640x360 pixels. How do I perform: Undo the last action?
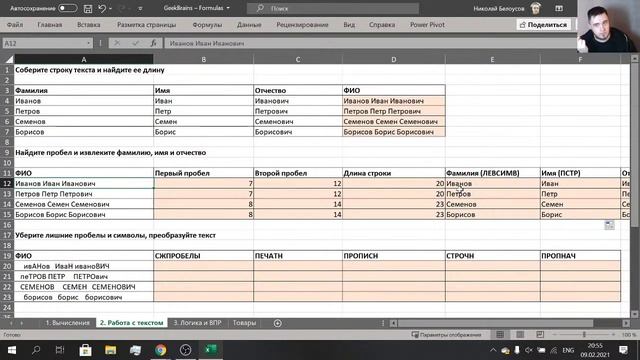click(102, 8)
